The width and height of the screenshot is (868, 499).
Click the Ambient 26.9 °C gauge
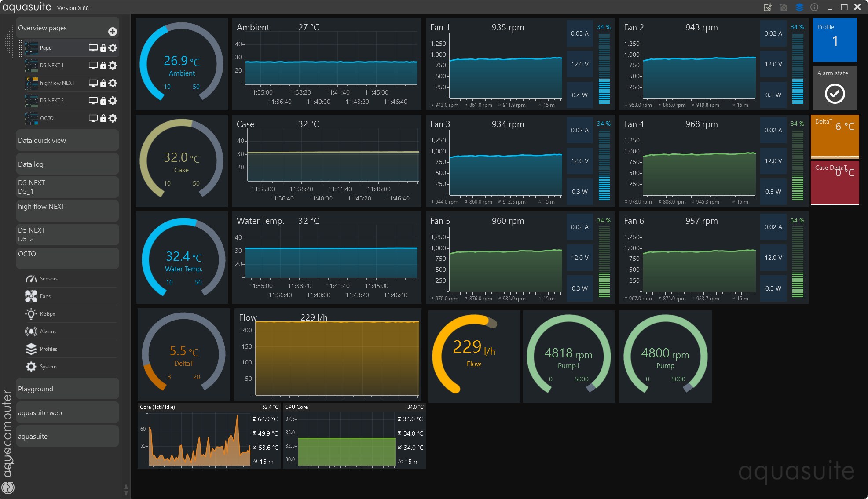point(182,64)
